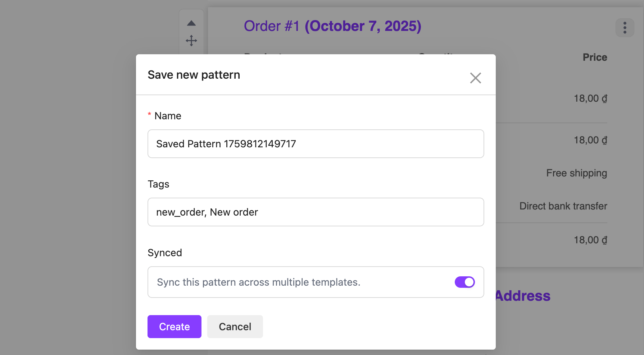This screenshot has height=355, width=644.
Task: Select the purple Address heading
Action: [x=523, y=296]
